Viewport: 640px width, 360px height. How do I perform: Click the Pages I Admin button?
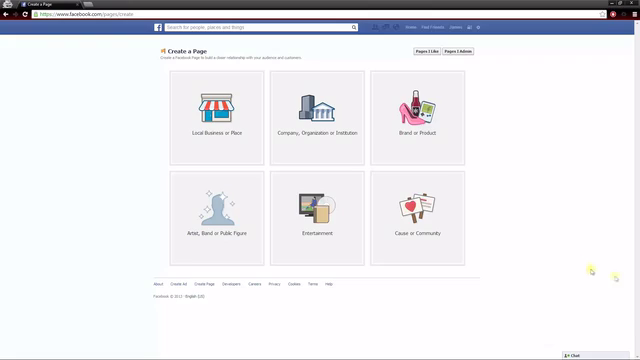[458, 51]
